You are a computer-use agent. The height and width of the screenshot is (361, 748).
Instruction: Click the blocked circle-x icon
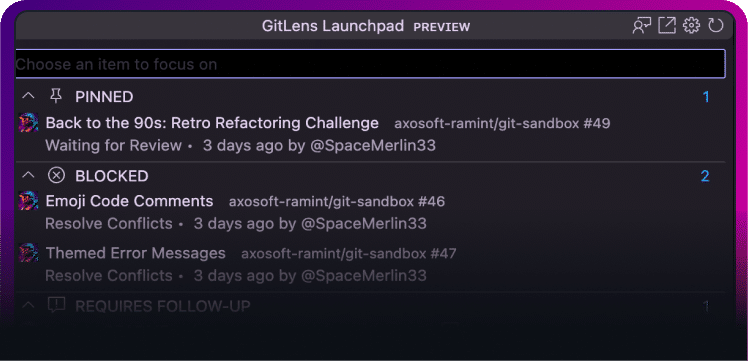(56, 175)
